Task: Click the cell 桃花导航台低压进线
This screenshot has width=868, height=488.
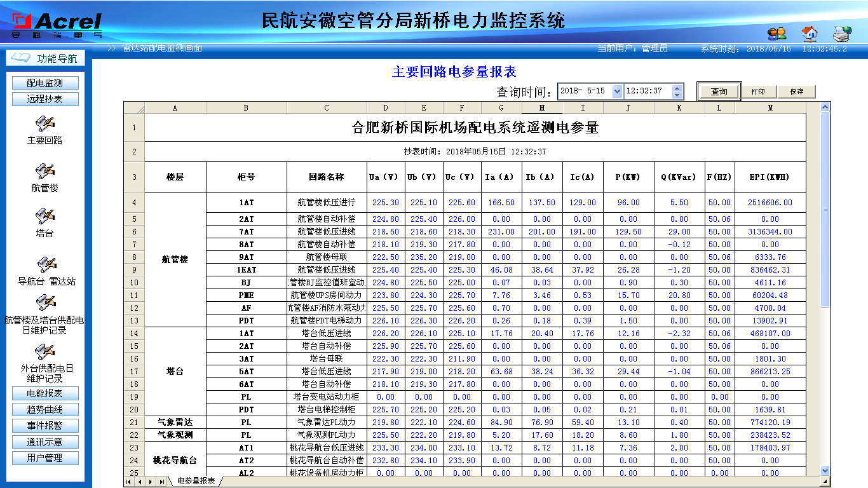Action: click(327, 447)
